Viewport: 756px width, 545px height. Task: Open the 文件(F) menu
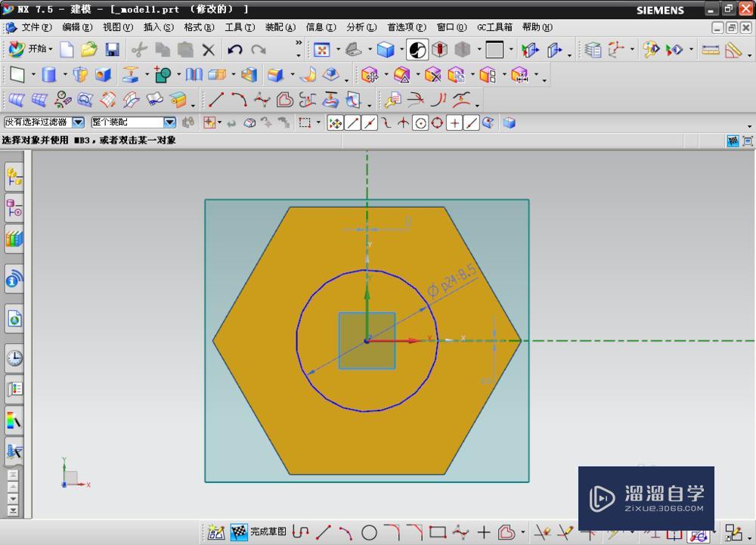[36, 27]
